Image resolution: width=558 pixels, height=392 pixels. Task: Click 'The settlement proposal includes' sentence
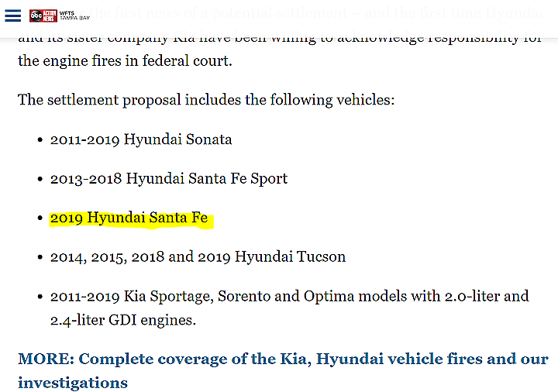[206, 100]
